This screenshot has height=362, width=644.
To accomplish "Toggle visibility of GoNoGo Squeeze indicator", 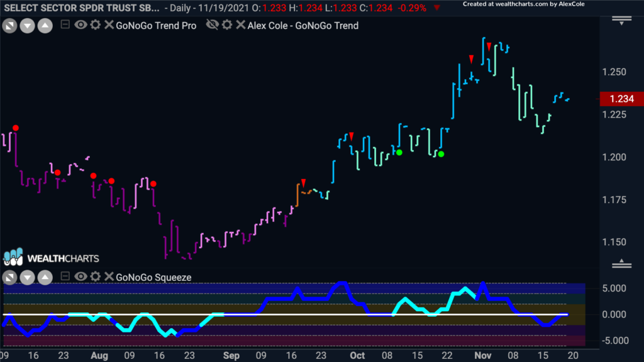I will 80,277.
